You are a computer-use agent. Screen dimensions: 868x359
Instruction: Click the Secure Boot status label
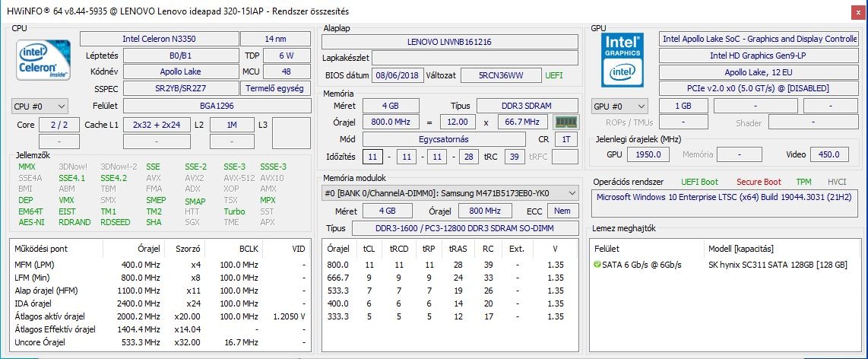click(759, 182)
